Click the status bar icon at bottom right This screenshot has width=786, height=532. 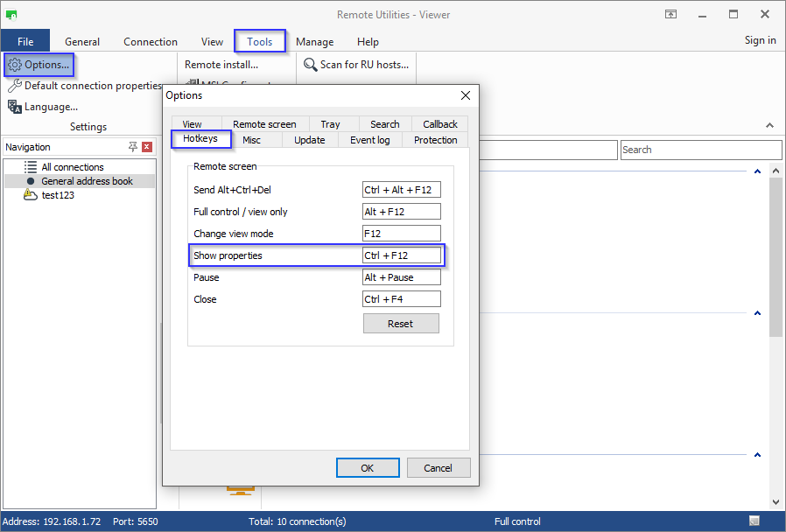point(754,521)
